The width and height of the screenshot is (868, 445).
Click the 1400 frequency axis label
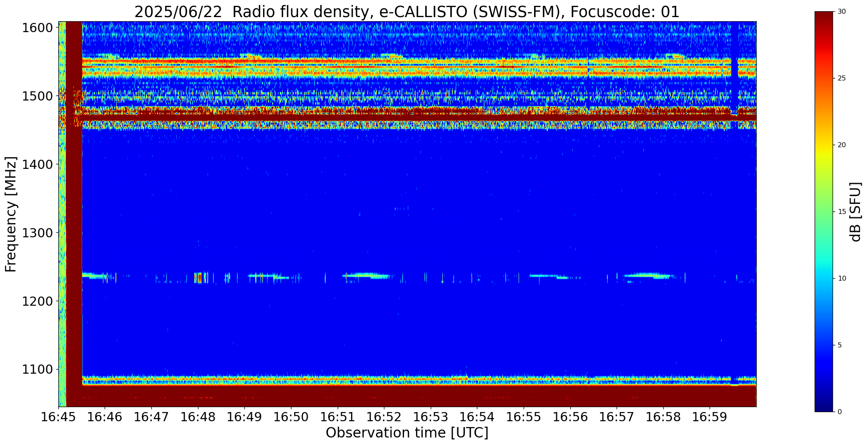[38, 164]
